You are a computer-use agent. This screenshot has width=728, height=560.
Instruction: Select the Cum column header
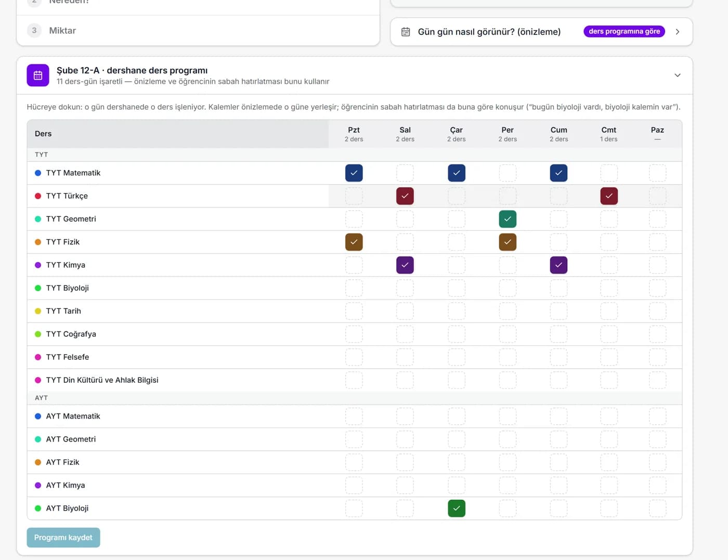click(558, 134)
